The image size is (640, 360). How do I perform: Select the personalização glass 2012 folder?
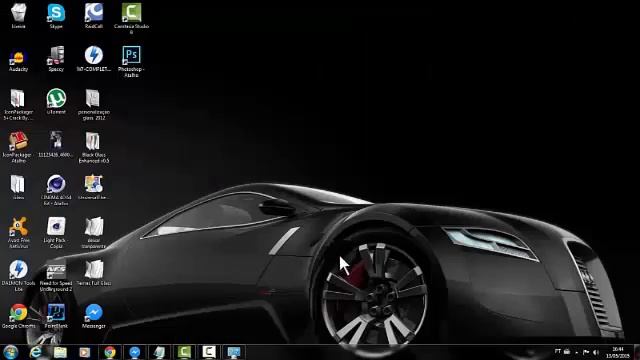(x=93, y=104)
